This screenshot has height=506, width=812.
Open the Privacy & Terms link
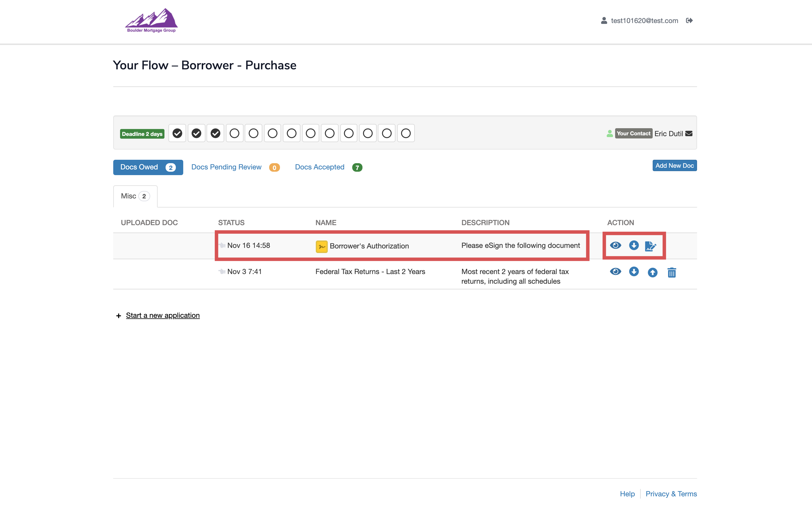click(x=671, y=493)
